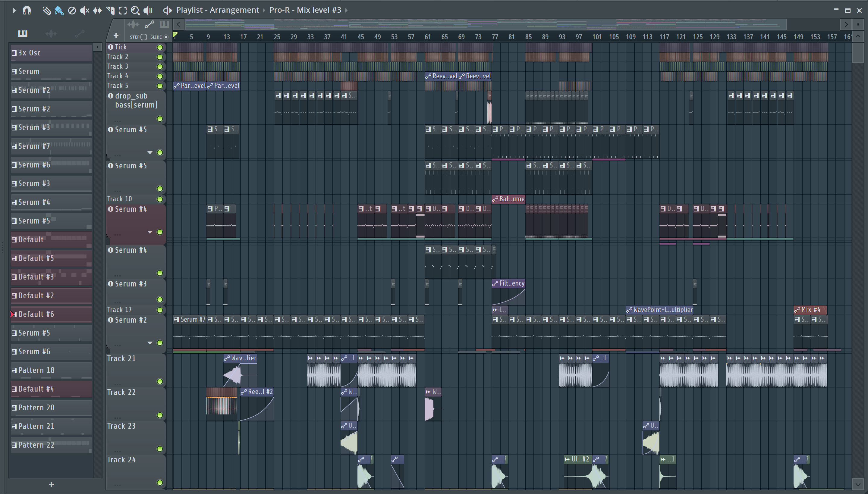
Task: Open picker panel small menu button
Action: (x=97, y=47)
